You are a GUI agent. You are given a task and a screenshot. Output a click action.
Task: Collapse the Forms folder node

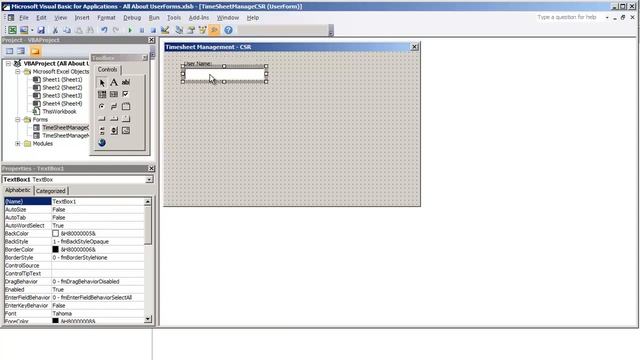pyautogui.click(x=18, y=120)
